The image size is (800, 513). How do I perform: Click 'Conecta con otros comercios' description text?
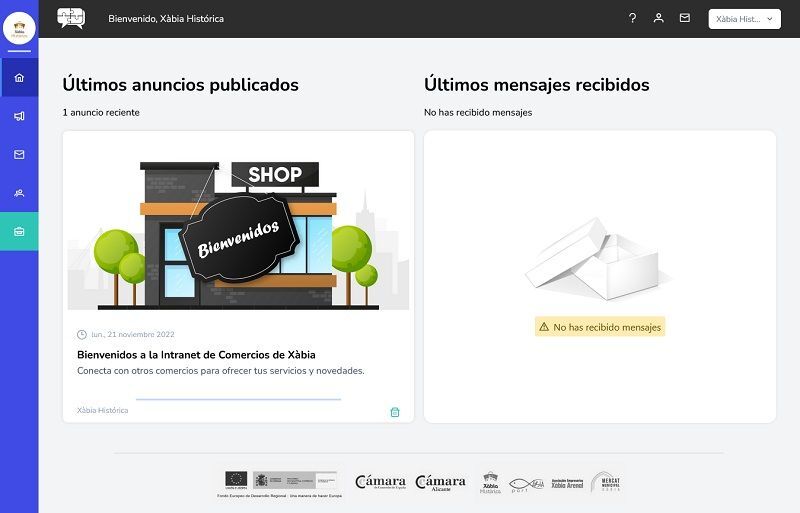pyautogui.click(x=221, y=371)
